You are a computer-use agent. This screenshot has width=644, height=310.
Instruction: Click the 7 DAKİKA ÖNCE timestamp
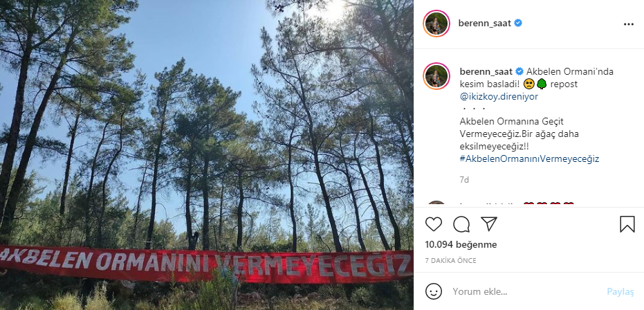click(x=450, y=261)
